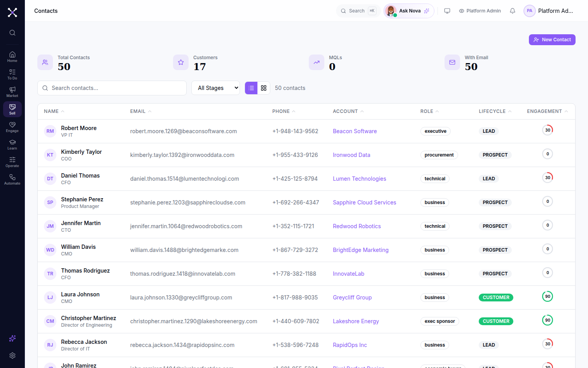Screen dimensions: 588x368
Task: Click the New Contact button
Action: 552,40
